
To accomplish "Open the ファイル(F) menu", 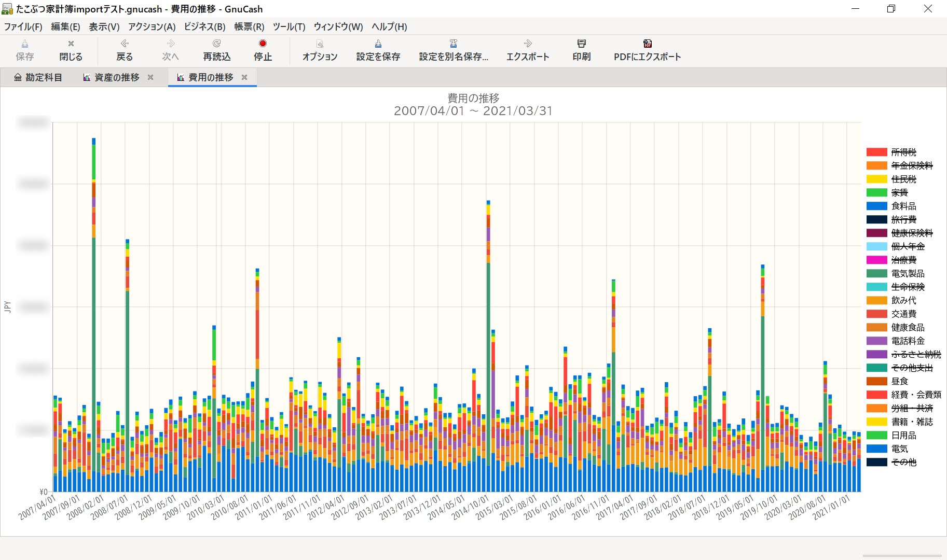I will coord(23,27).
